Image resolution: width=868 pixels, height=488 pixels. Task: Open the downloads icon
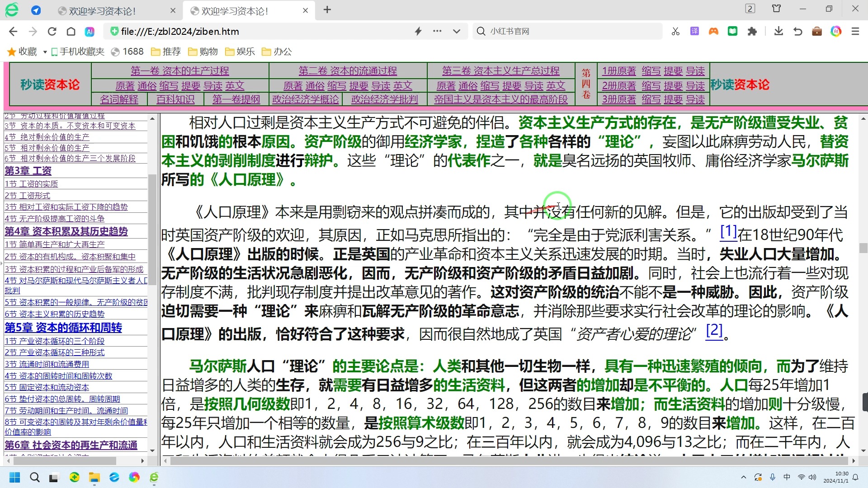pos(778,31)
